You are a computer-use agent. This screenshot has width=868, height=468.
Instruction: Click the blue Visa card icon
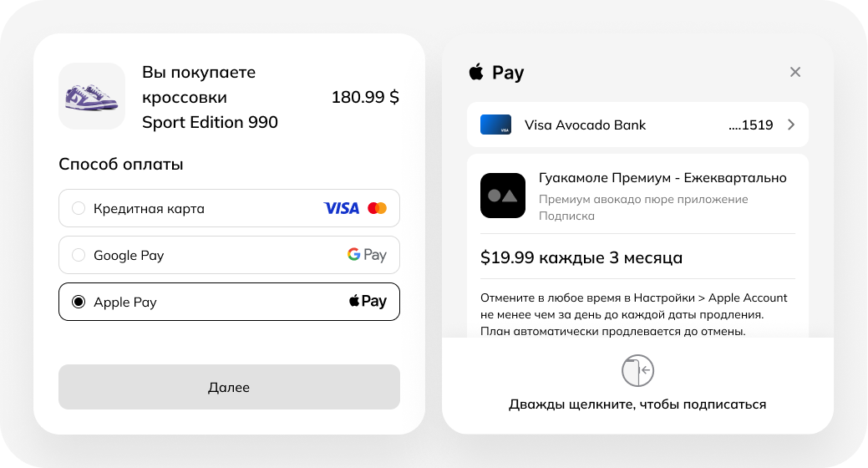point(495,125)
